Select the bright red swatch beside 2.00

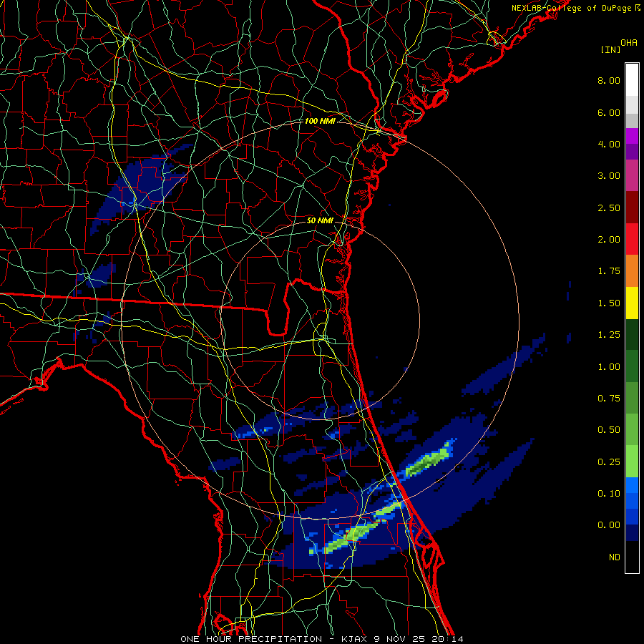(632, 239)
